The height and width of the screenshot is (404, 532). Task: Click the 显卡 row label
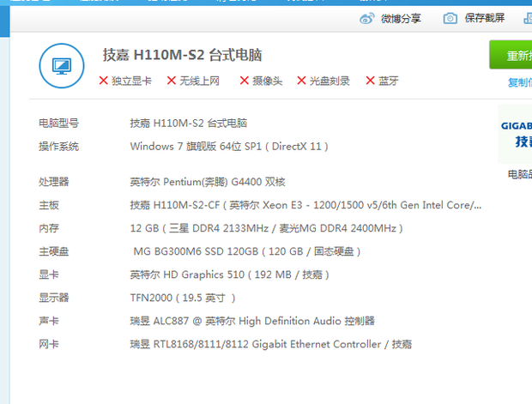(49, 274)
